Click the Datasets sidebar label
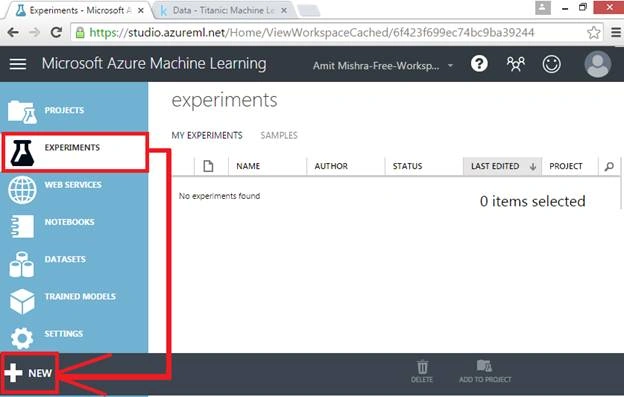 click(65, 259)
